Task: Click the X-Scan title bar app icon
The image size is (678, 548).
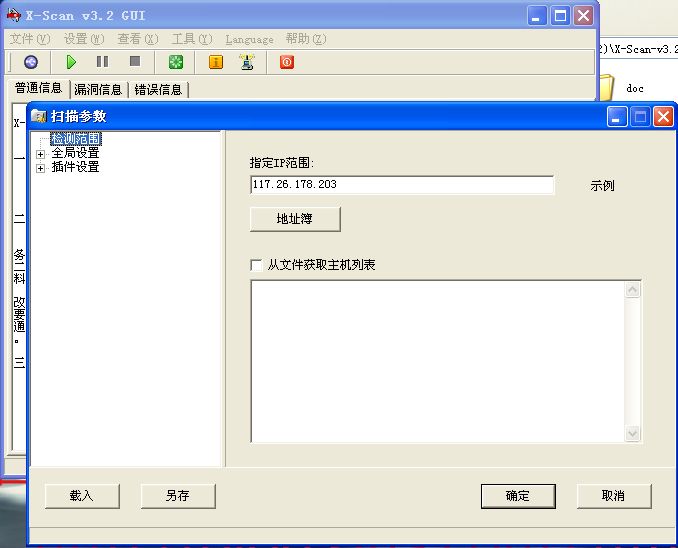Action: [14, 16]
